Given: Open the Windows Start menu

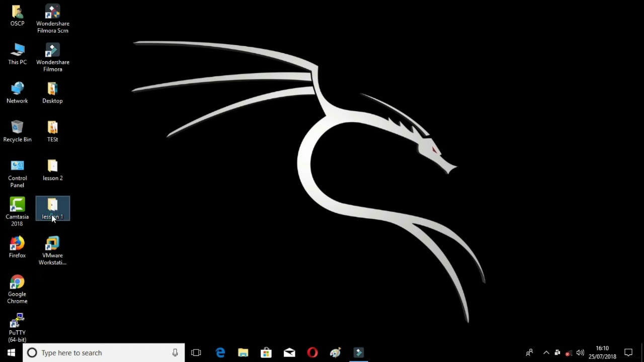Looking at the screenshot, I should tap(11, 352).
